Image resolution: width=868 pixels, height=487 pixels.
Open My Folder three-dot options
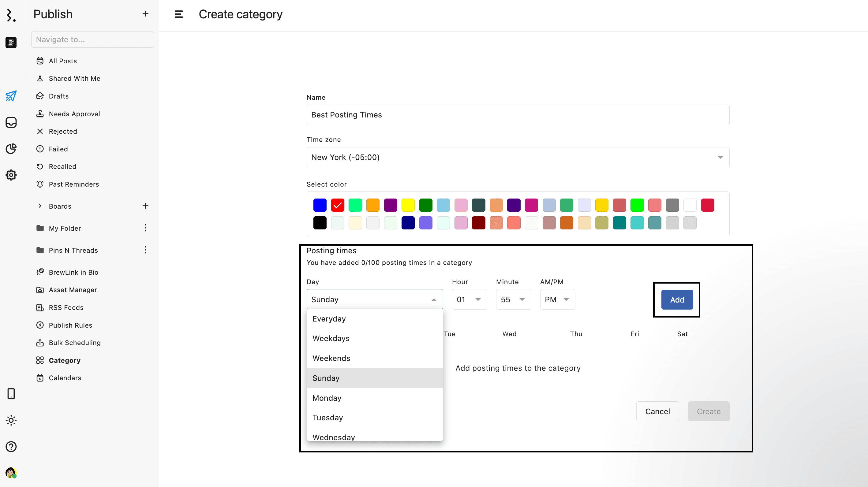click(x=145, y=228)
